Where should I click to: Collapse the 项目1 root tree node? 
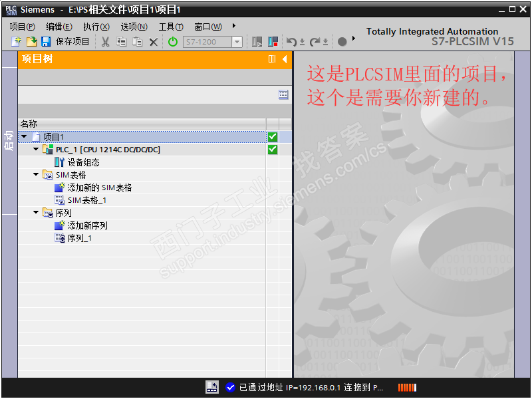coord(24,137)
